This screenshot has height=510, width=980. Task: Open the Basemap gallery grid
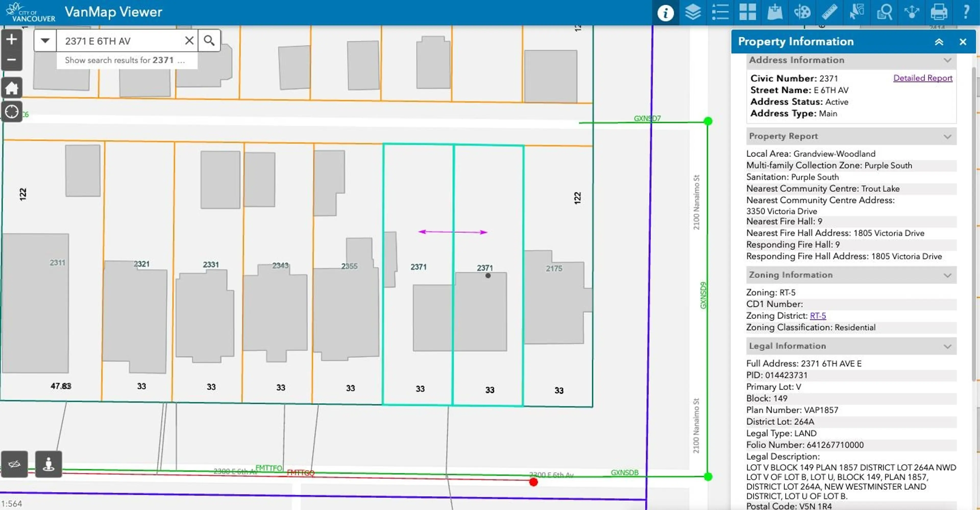pyautogui.click(x=747, y=12)
